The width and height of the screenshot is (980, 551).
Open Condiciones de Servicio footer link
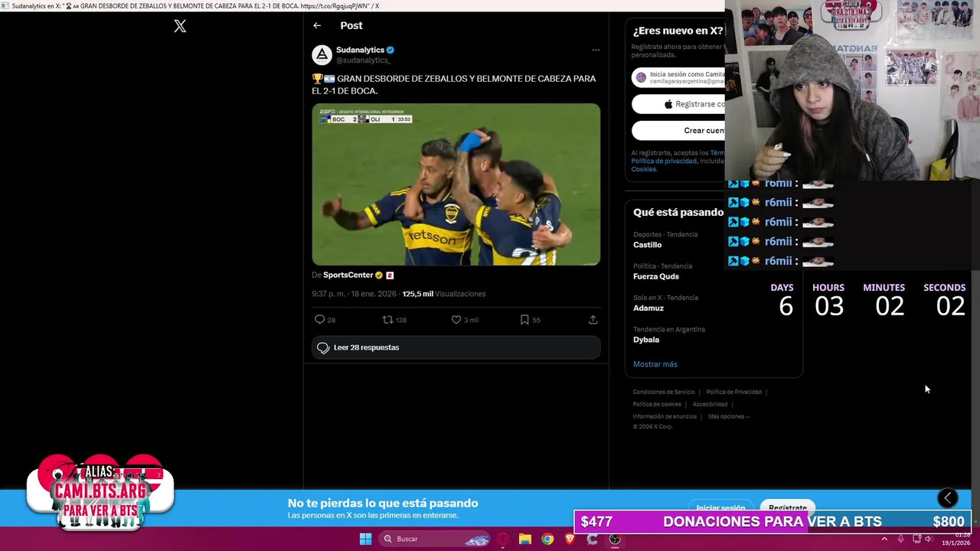pos(664,392)
